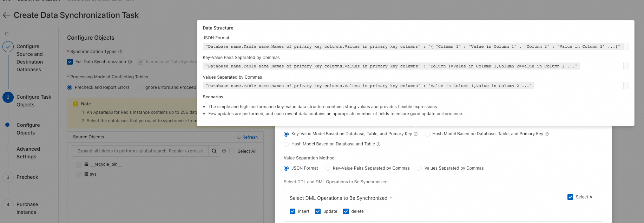This screenshot has height=223, width=644.
Task: Select Precheck and Report Errors radio
Action: tap(70, 87)
